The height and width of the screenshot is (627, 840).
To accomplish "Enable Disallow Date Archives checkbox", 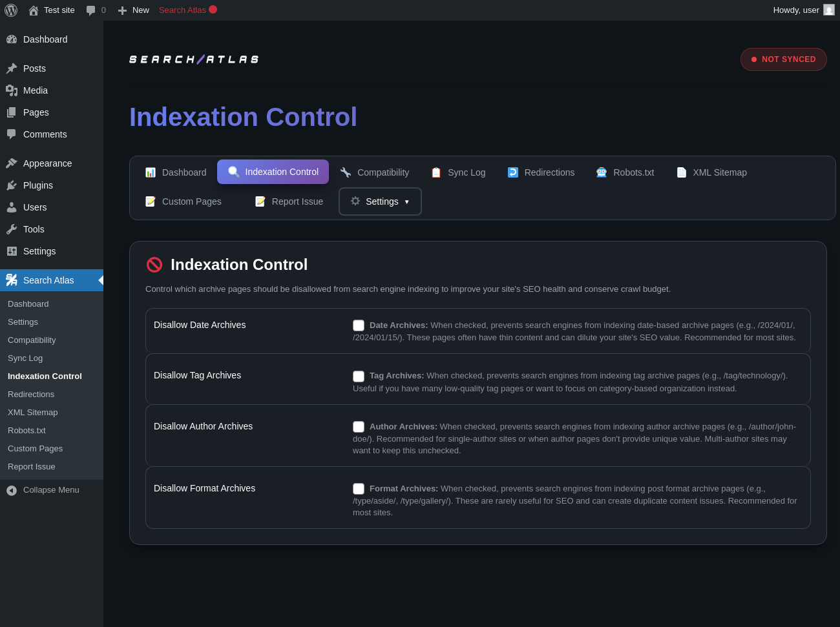I will click(359, 325).
